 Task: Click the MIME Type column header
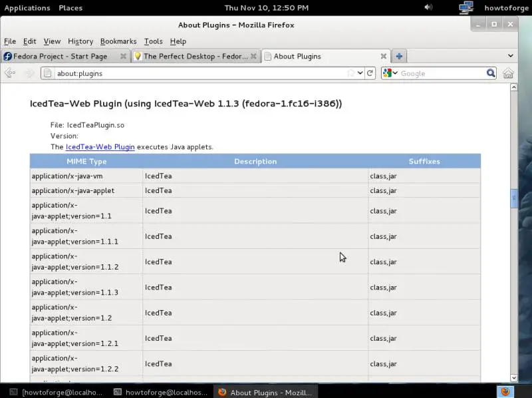(86, 161)
